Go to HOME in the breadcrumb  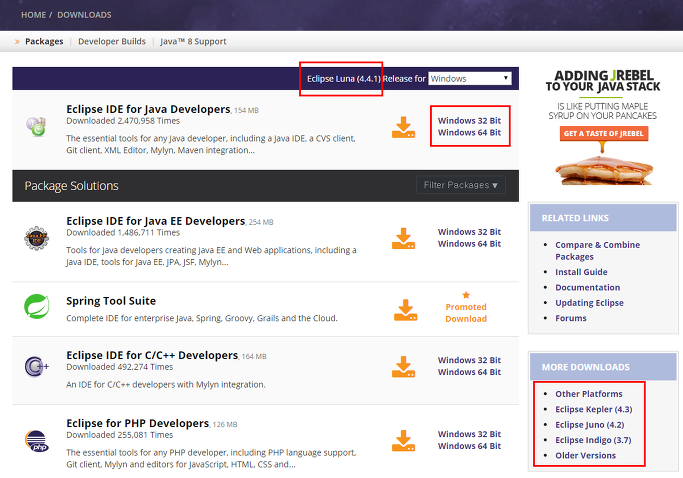pos(34,15)
